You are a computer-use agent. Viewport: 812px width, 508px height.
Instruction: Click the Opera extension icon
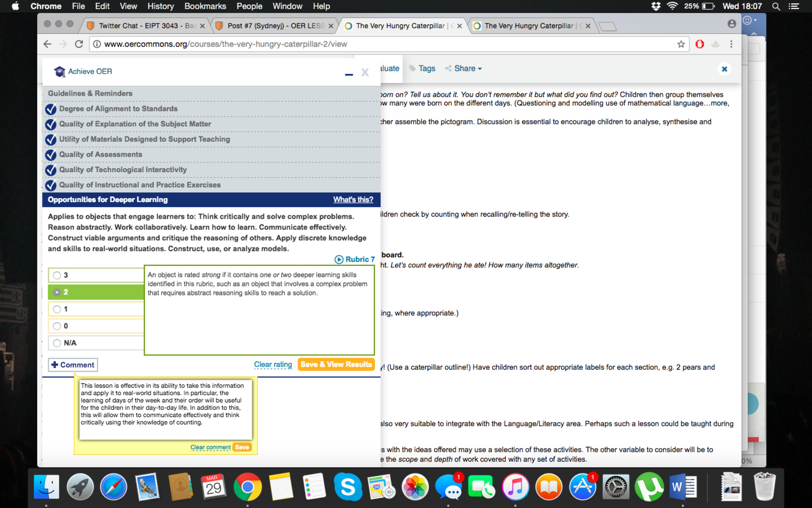pyautogui.click(x=700, y=44)
